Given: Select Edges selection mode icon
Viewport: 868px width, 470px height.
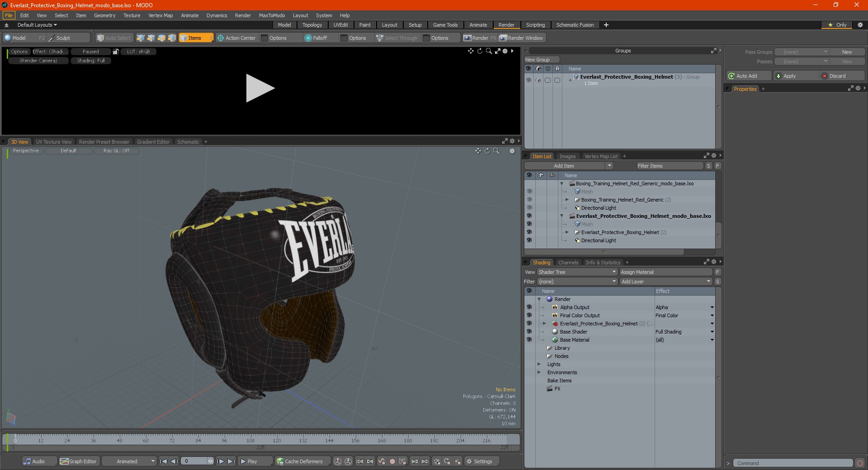Looking at the screenshot, I should (151, 38).
